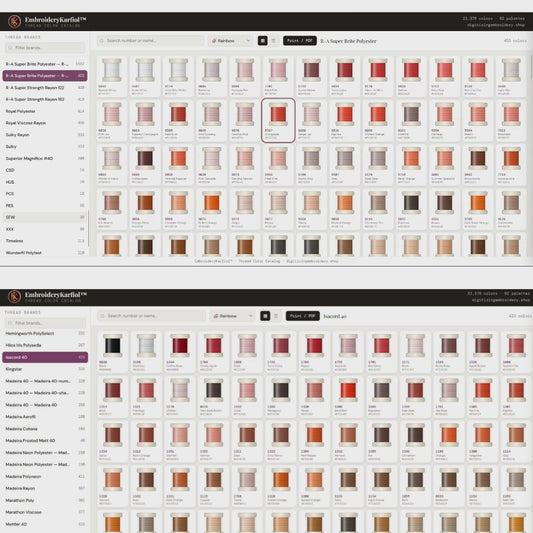Select Hemingworth PolySelect brand
Image resolution: width=533 pixels, height=533 pixels.
pyautogui.click(x=45, y=333)
